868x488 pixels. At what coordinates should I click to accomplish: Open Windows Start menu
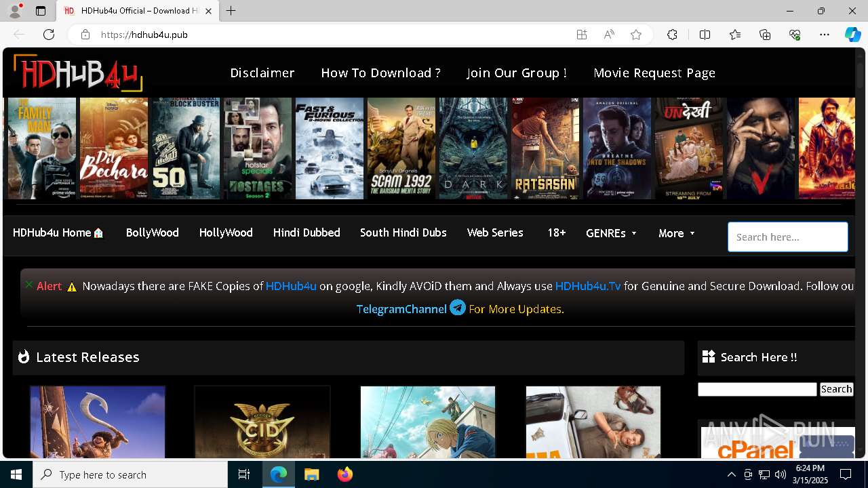coord(16,474)
